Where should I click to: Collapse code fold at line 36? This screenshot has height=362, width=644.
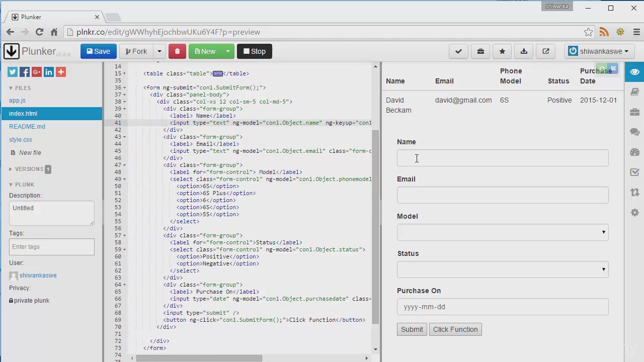point(125,87)
